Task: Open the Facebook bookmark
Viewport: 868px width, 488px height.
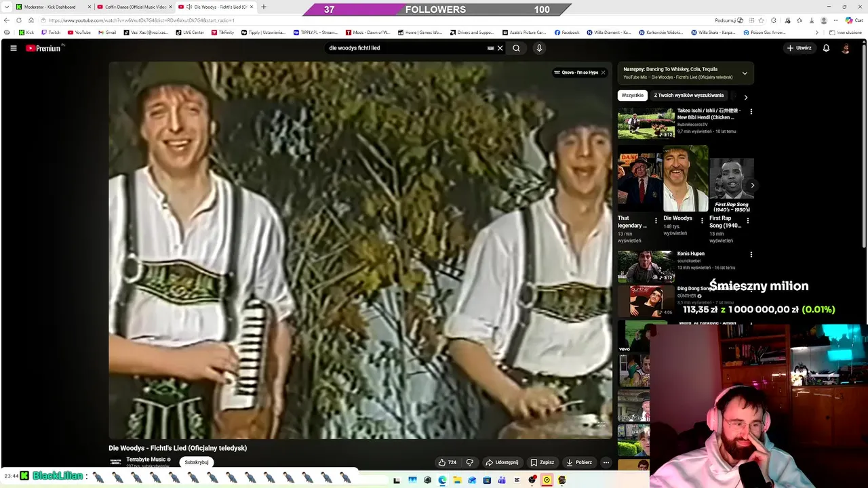Action: point(567,33)
